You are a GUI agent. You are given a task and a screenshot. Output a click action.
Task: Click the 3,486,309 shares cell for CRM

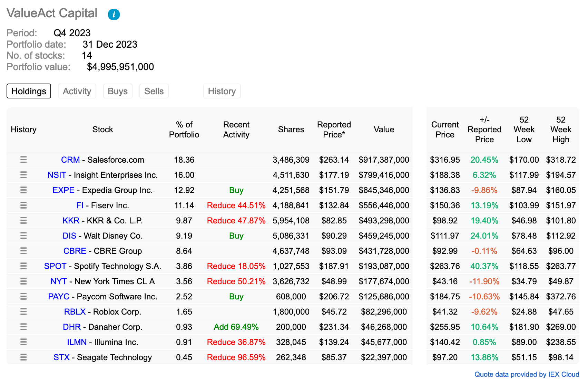(x=291, y=160)
